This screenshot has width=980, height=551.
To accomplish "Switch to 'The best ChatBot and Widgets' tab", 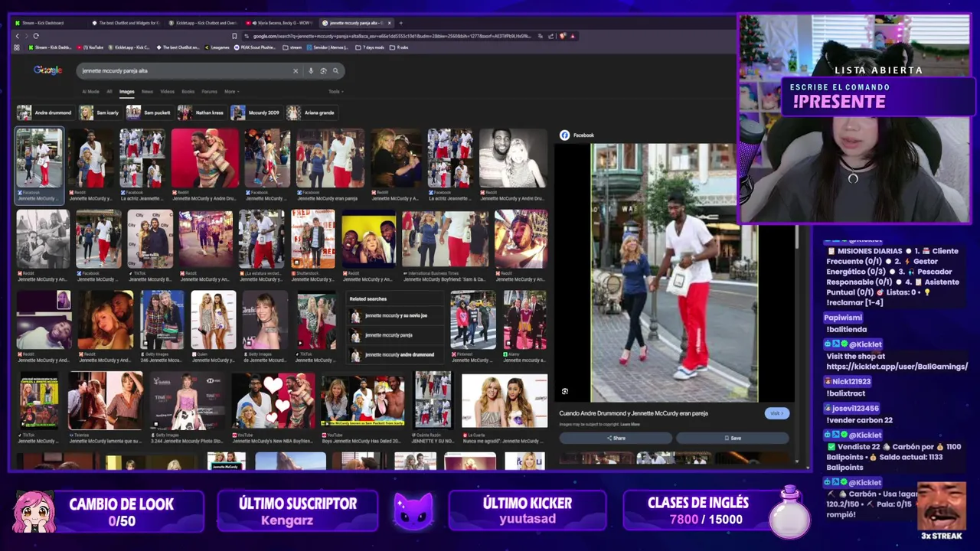I will click(125, 23).
